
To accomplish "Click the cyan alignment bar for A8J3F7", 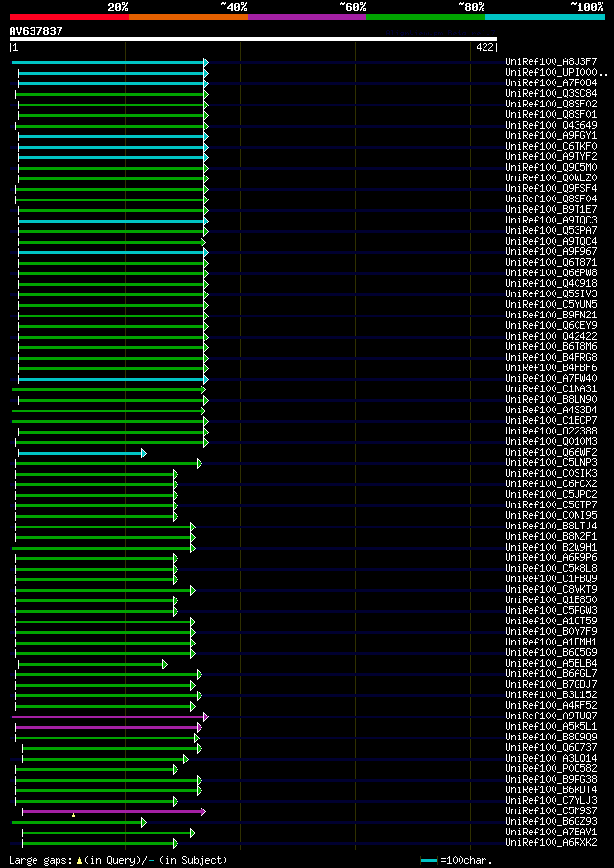I will coord(110,62).
